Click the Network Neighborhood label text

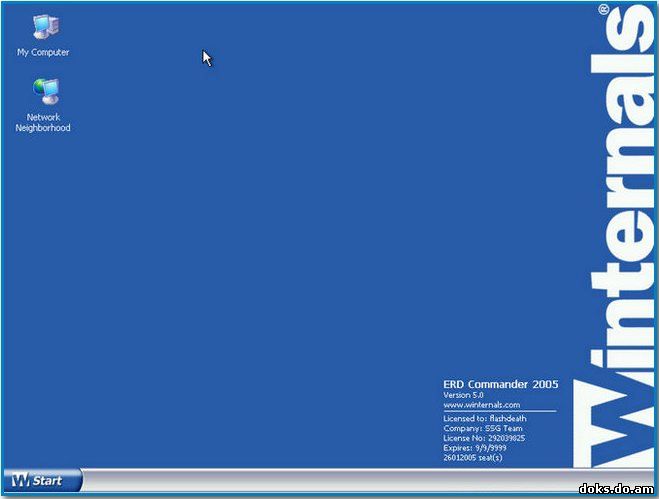click(43, 122)
